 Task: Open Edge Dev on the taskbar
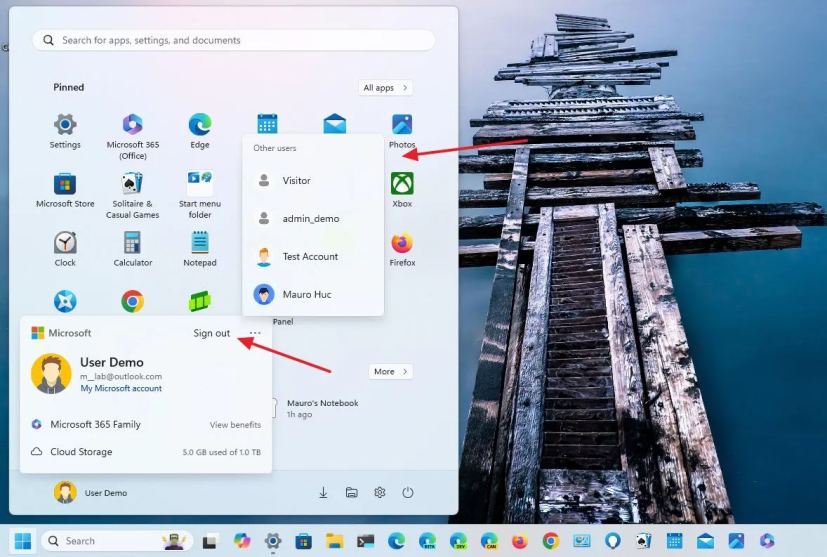(x=458, y=541)
